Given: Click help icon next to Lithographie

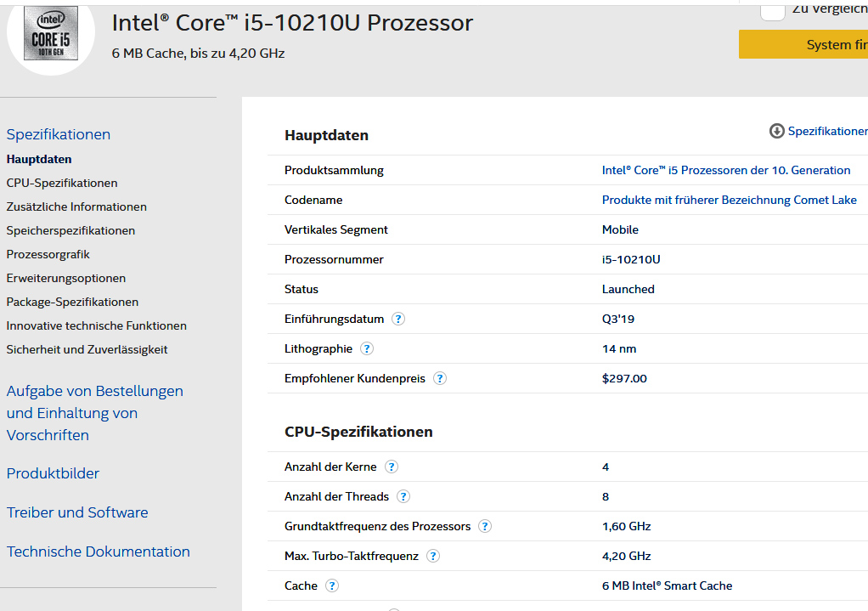Looking at the screenshot, I should click(x=366, y=349).
